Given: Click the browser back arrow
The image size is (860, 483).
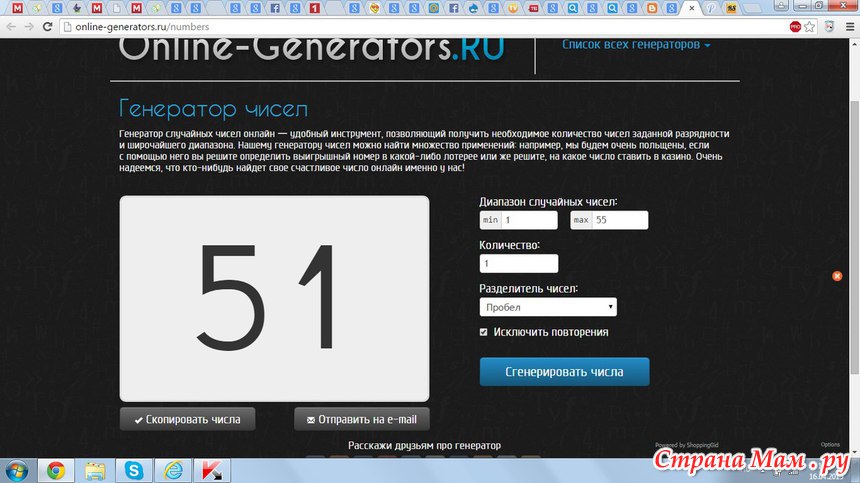Looking at the screenshot, I should pos(11,26).
